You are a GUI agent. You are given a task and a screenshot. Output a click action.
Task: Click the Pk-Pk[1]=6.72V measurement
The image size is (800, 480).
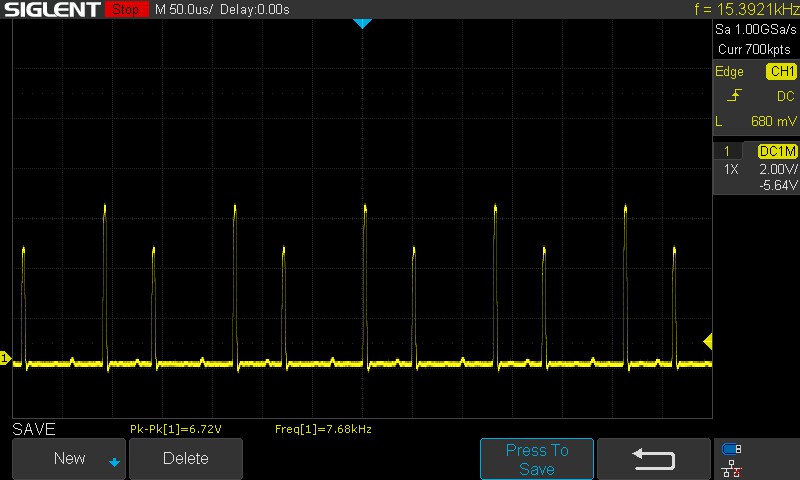pyautogui.click(x=176, y=429)
